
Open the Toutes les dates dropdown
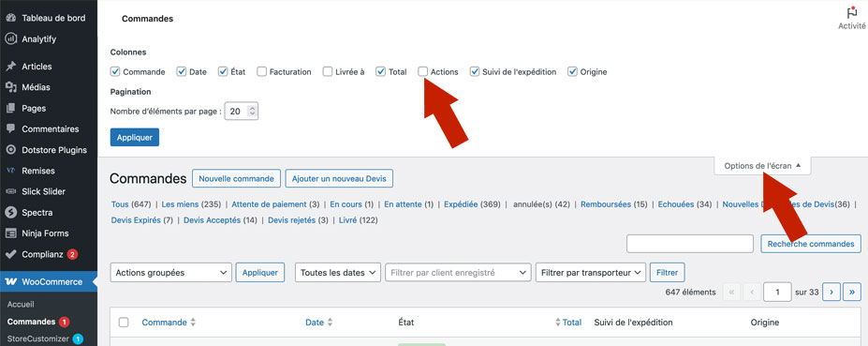pyautogui.click(x=338, y=272)
